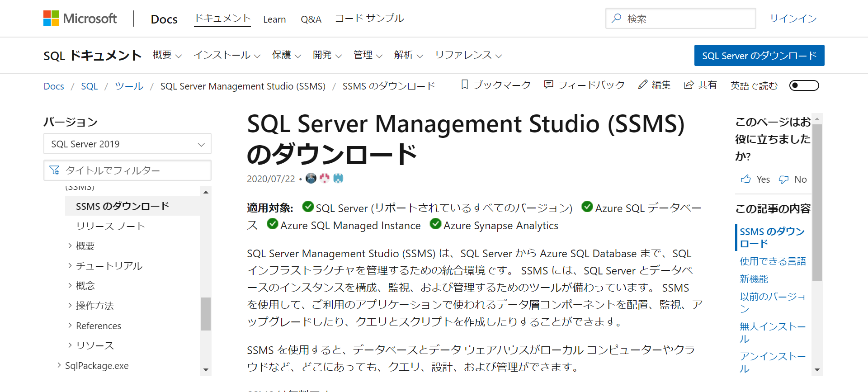Image resolution: width=868 pixels, height=392 pixels.
Task: Click the edit pencil icon
Action: pyautogui.click(x=642, y=85)
